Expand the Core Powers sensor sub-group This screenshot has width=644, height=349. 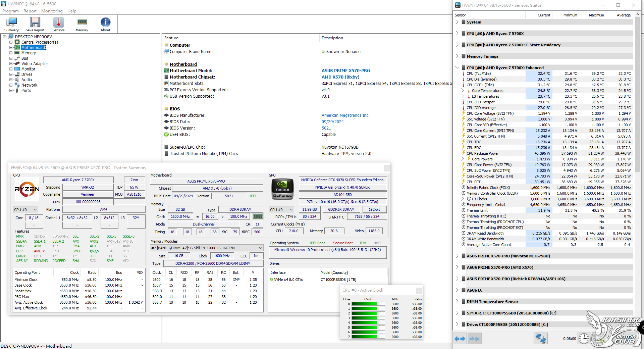click(x=463, y=159)
